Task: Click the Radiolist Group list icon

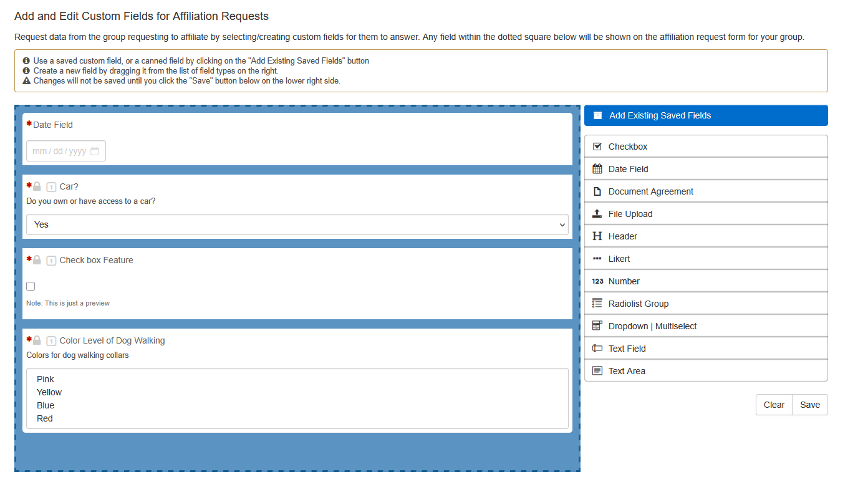Action: click(x=597, y=304)
